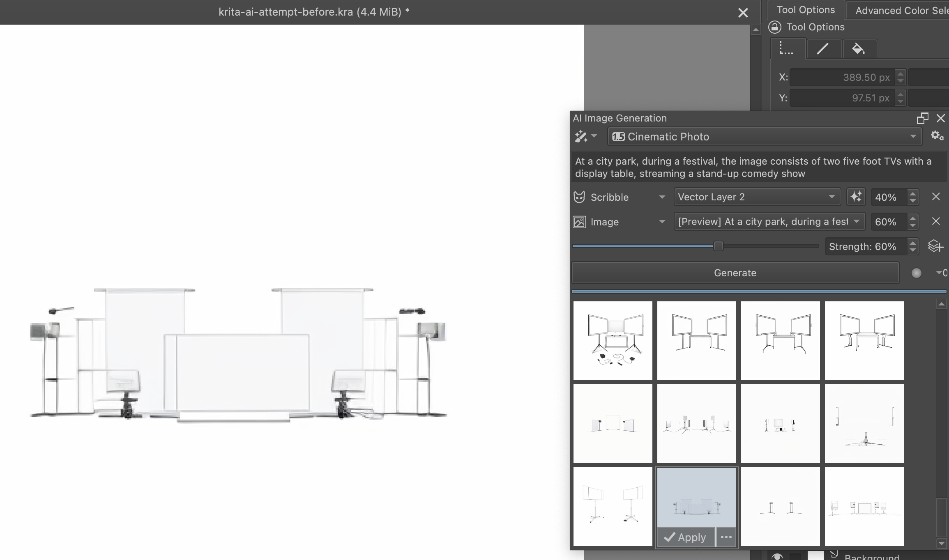Viewport: 949px width, 560px height.
Task: Switch to Advanced Color Selector tab
Action: (x=900, y=9)
